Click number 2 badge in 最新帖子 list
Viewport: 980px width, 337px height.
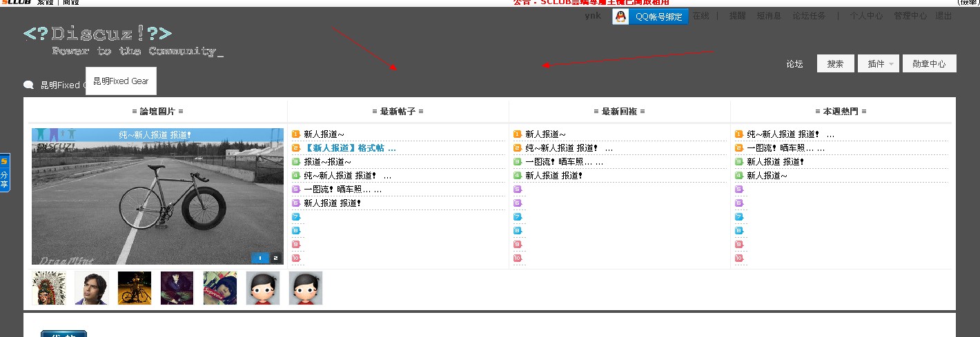click(295, 148)
